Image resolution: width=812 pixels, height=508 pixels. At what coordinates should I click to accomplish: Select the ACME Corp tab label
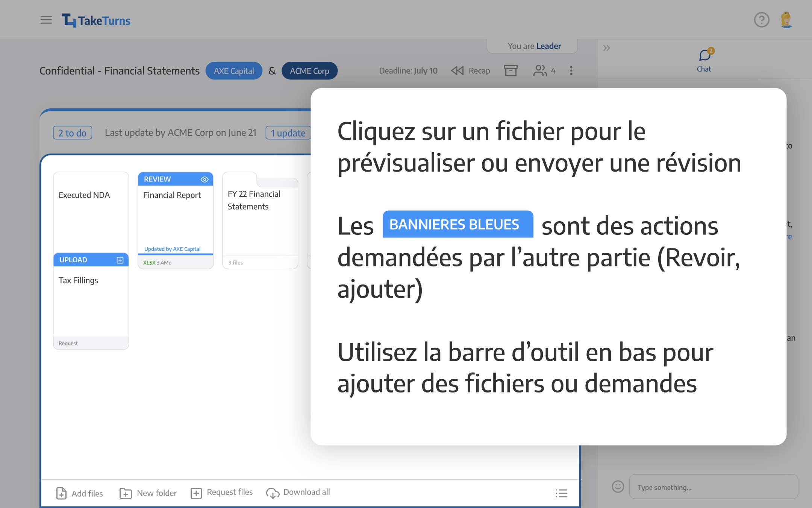[309, 71]
